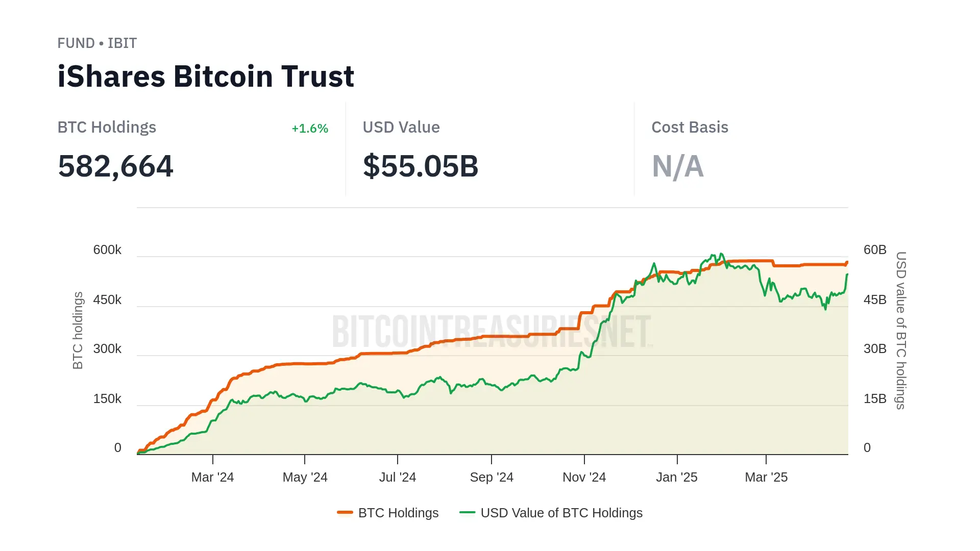Click the Mar '25 axis tick label
Viewport: 980px width, 551px height.
[x=766, y=478]
